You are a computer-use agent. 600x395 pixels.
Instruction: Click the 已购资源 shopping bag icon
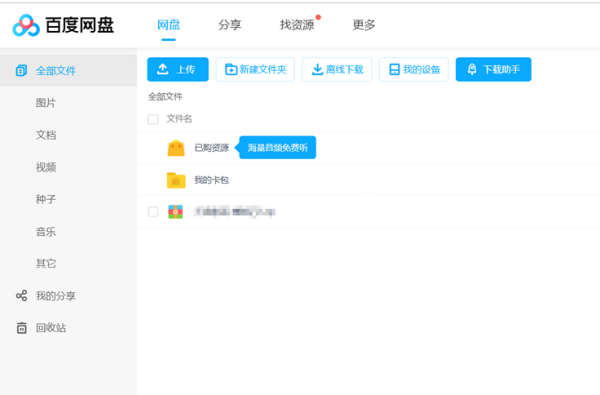[176, 148]
